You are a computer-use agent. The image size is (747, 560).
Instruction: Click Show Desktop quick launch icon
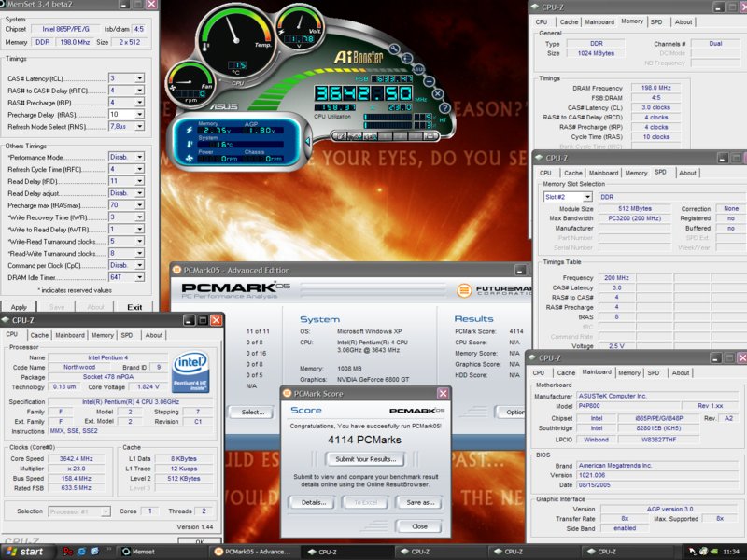pos(94,552)
